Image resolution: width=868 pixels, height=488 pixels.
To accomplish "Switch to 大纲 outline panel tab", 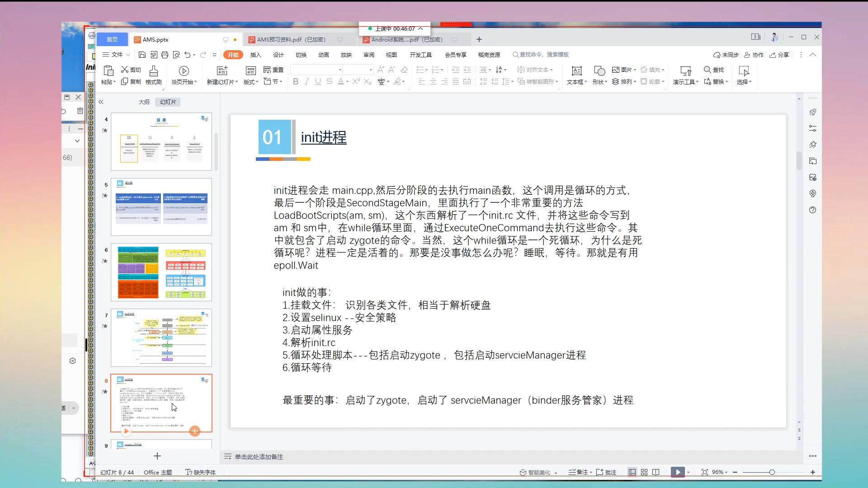I will click(x=144, y=102).
